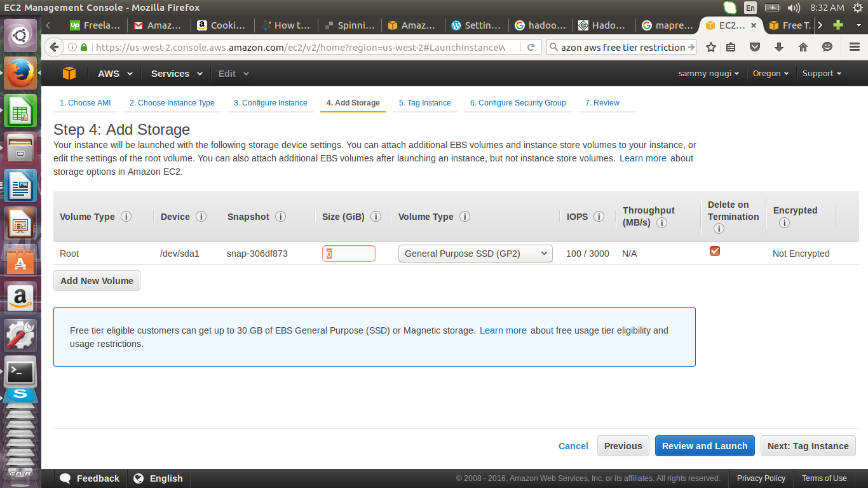Open Terminal from the launcher

[20, 372]
